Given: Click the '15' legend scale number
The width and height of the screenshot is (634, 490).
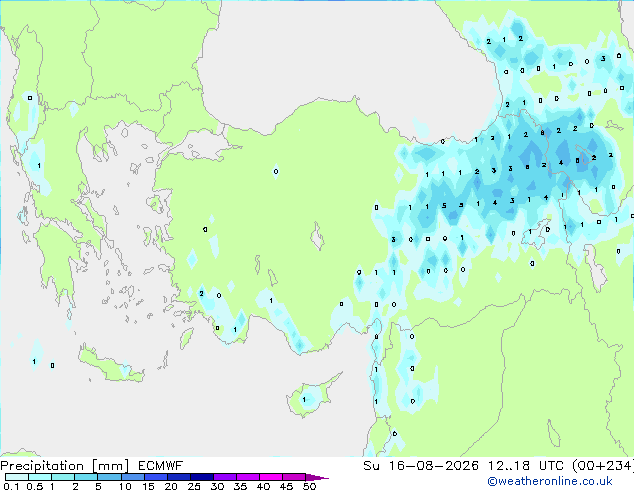Looking at the screenshot, I should click(x=148, y=486).
